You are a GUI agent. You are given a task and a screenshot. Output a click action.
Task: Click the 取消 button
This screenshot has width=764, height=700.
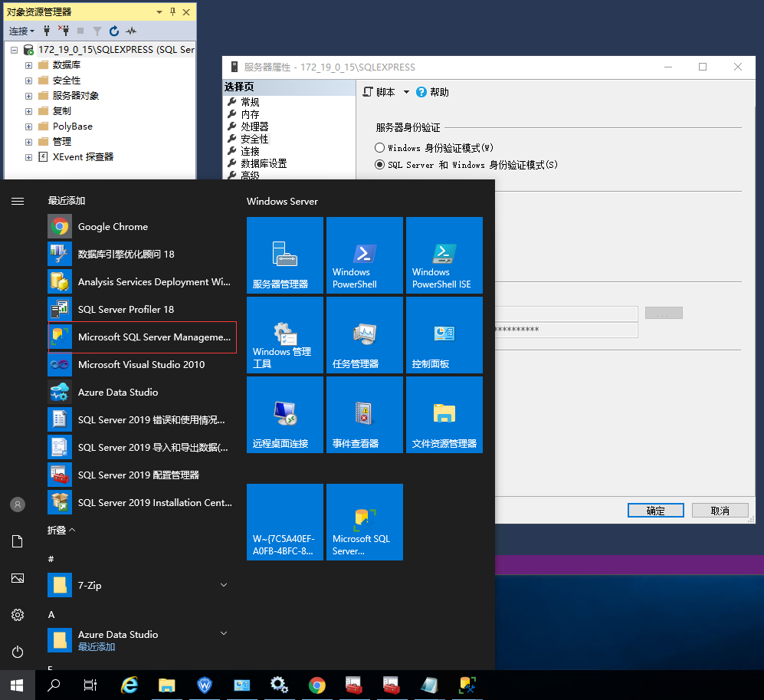720,511
